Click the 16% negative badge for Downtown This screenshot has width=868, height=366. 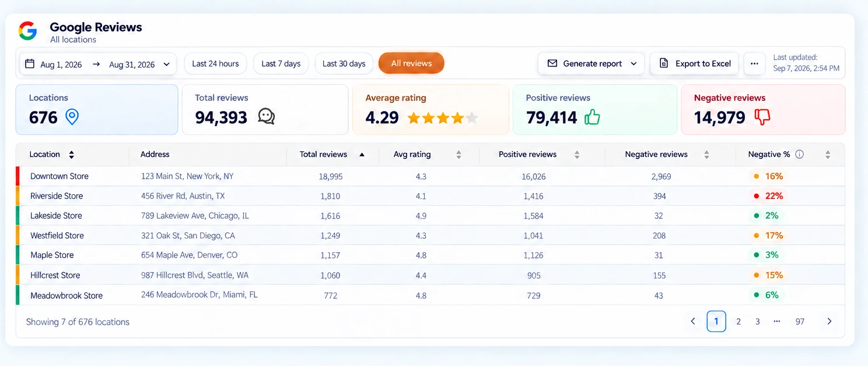[x=768, y=176]
